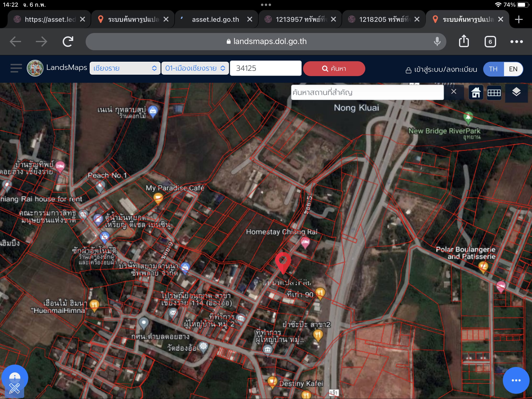
Task: Switch language to EN
Action: point(513,69)
